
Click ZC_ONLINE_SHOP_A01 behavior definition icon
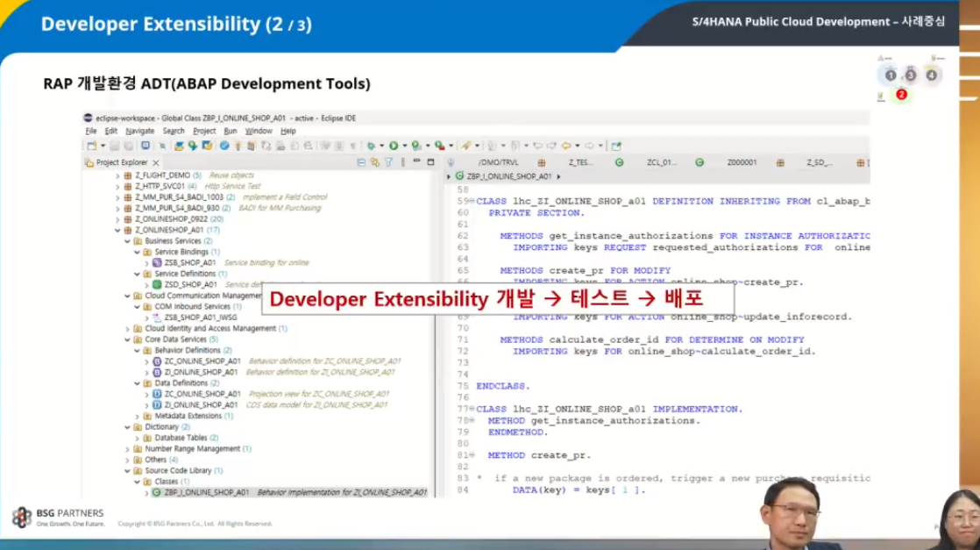click(x=158, y=361)
